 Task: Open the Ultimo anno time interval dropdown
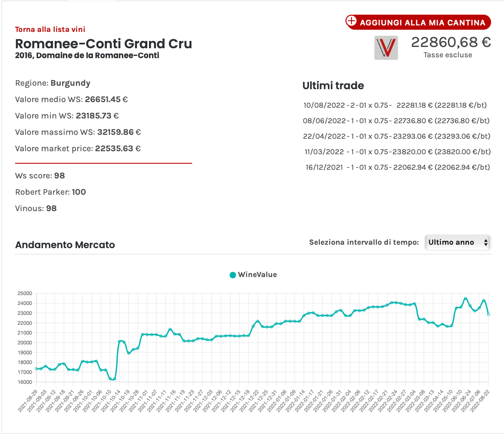pos(458,243)
